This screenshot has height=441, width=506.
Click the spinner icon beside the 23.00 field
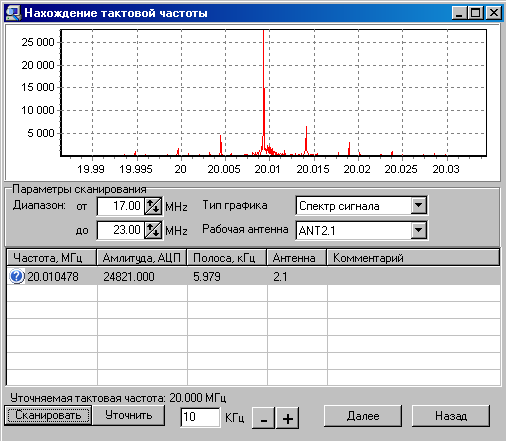pos(153,230)
